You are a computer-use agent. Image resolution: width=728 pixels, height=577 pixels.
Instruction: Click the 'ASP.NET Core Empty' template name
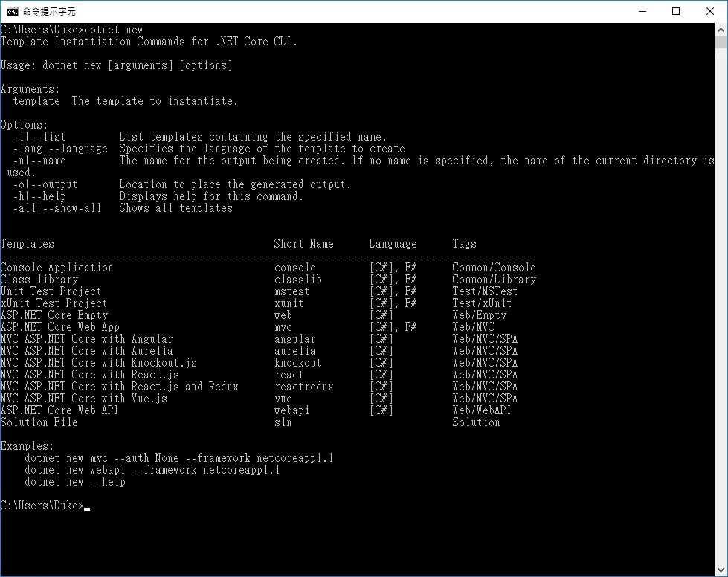pyautogui.click(x=54, y=315)
